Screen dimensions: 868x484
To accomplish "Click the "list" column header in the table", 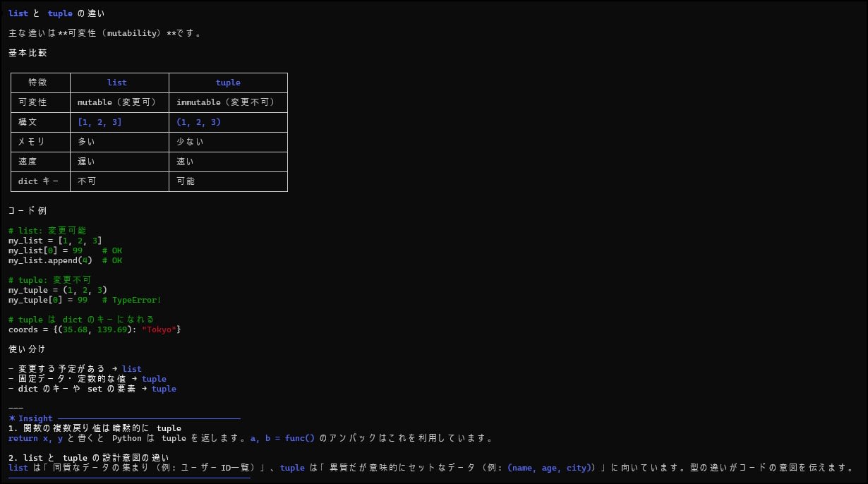I will coord(116,82).
